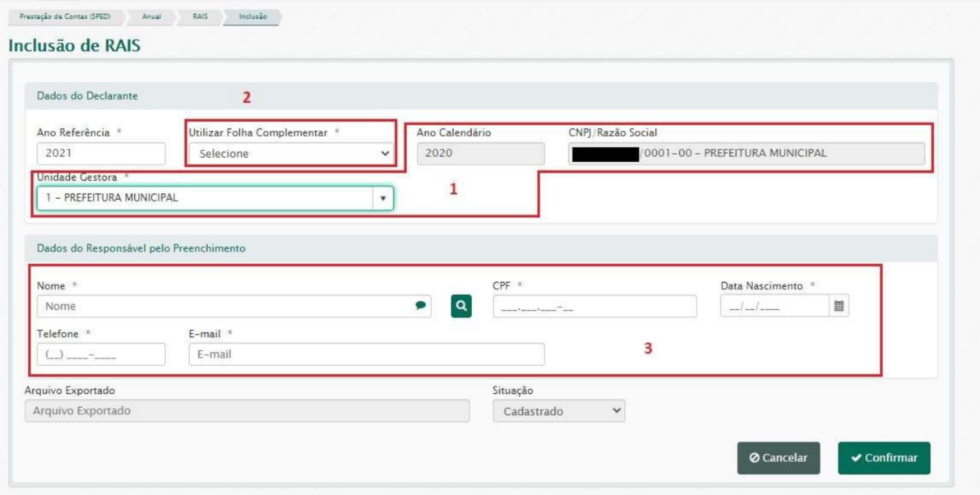
Task: Open the RAIS breadcrumb item
Action: click(x=200, y=16)
